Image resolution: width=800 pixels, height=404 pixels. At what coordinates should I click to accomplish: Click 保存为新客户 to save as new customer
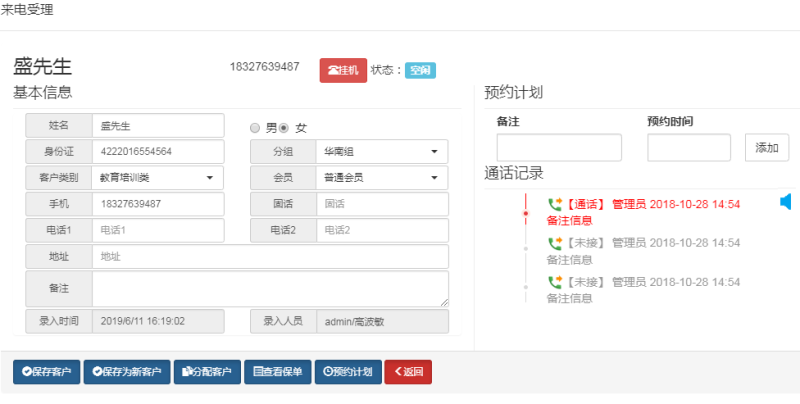127,372
